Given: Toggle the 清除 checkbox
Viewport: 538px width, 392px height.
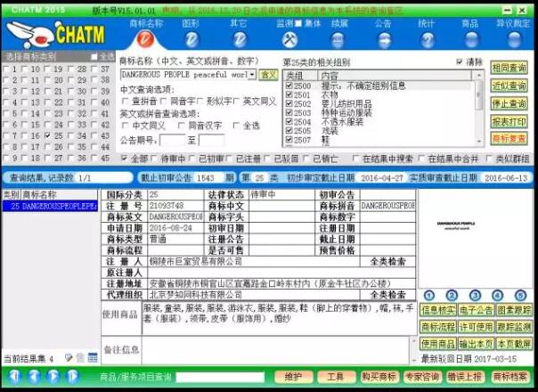Looking at the screenshot, I should click(x=461, y=62).
